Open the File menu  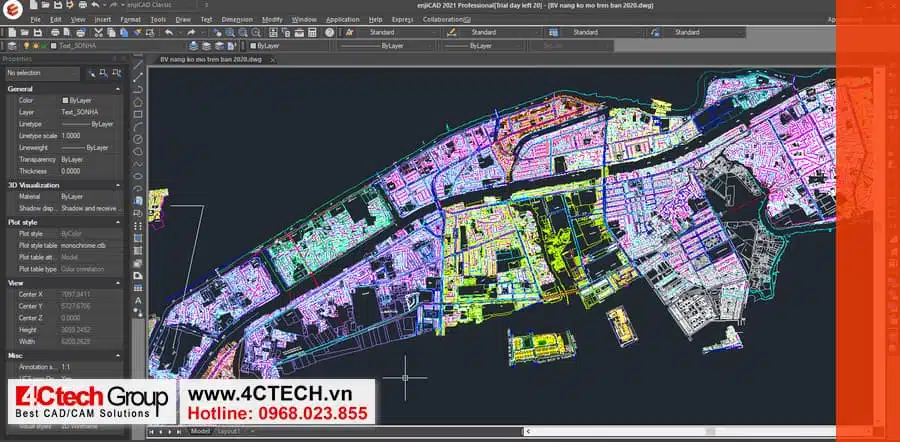pos(36,20)
